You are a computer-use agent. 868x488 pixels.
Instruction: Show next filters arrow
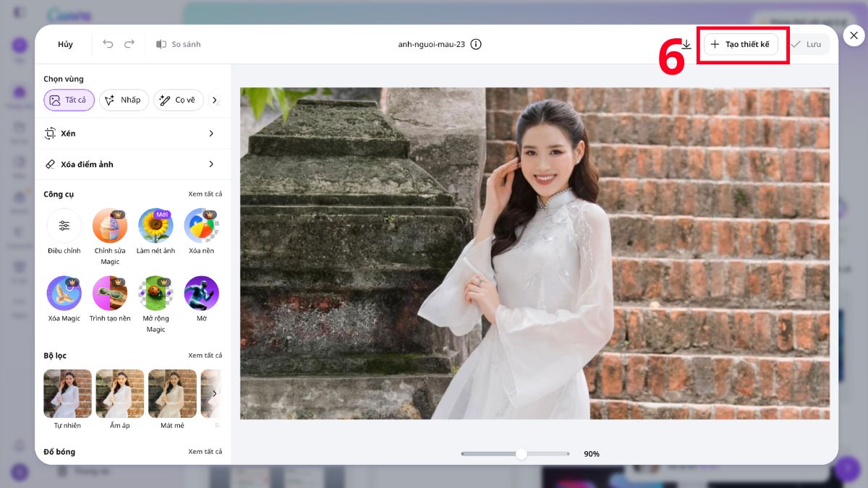pyautogui.click(x=214, y=393)
